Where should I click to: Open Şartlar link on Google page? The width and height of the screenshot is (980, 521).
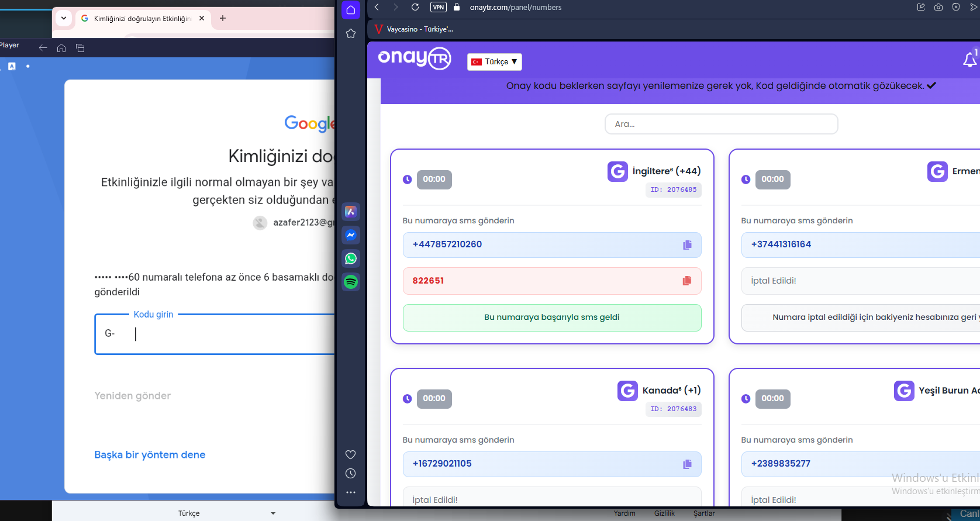click(704, 513)
